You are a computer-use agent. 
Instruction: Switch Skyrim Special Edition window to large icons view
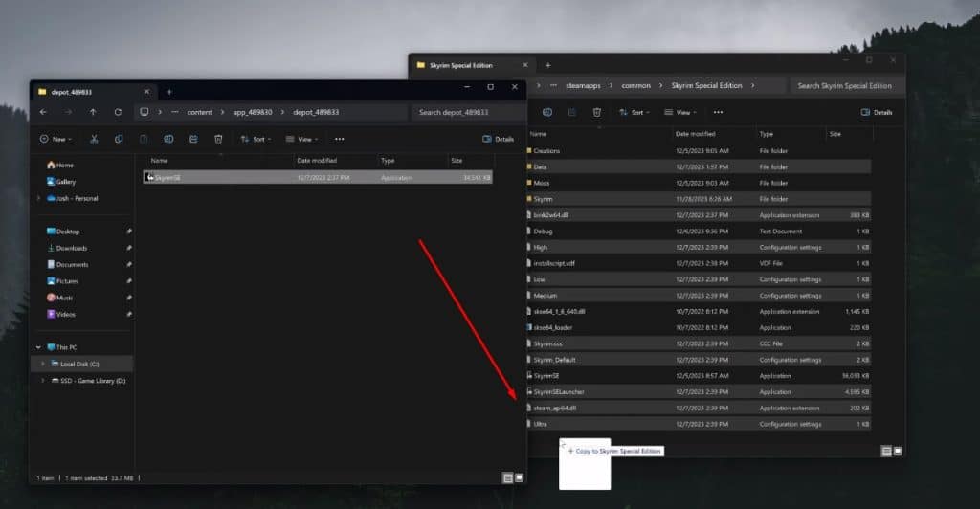pyautogui.click(x=898, y=451)
